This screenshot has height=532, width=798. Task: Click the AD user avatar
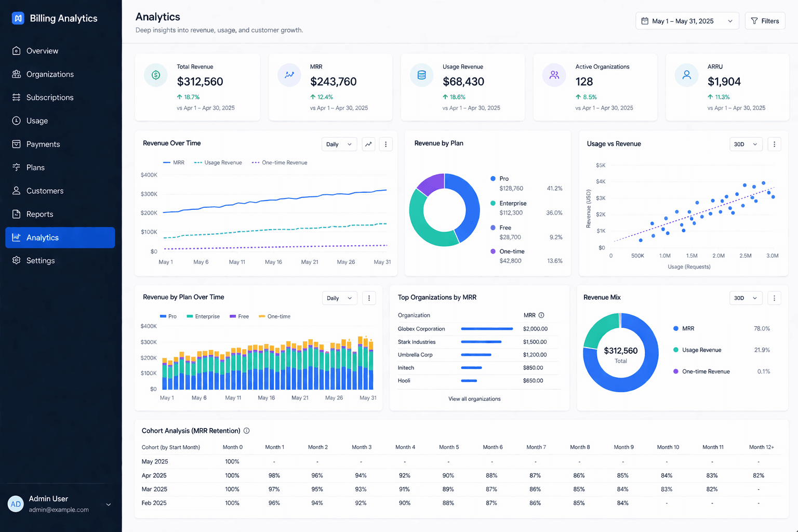click(16, 504)
